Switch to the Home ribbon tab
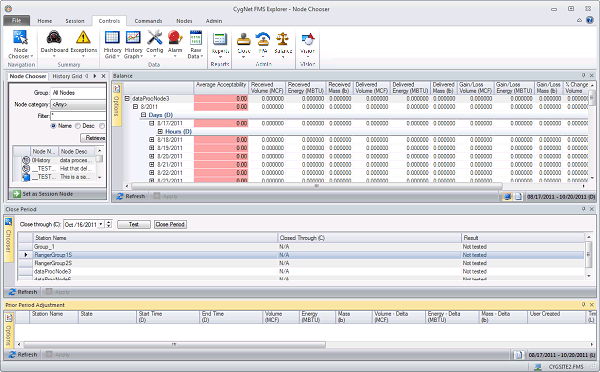This screenshot has width=600, height=372. pyautogui.click(x=45, y=21)
